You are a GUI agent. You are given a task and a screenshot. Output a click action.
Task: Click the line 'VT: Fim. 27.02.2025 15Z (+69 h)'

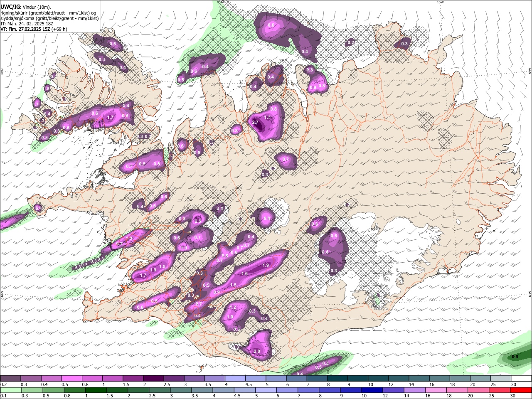(x=34, y=29)
